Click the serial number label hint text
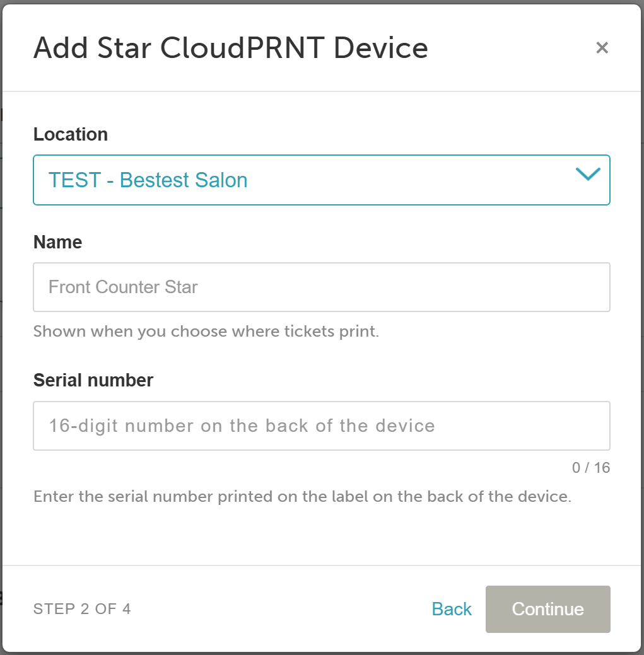 [302, 496]
